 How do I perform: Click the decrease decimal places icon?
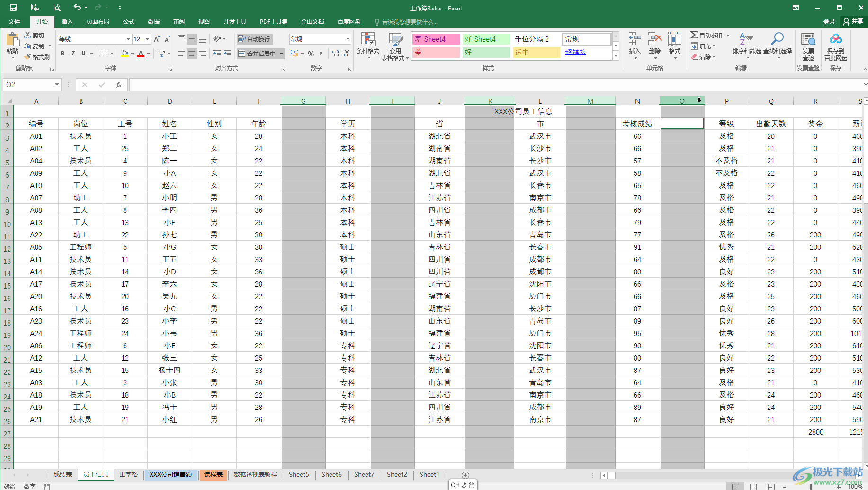coord(346,54)
